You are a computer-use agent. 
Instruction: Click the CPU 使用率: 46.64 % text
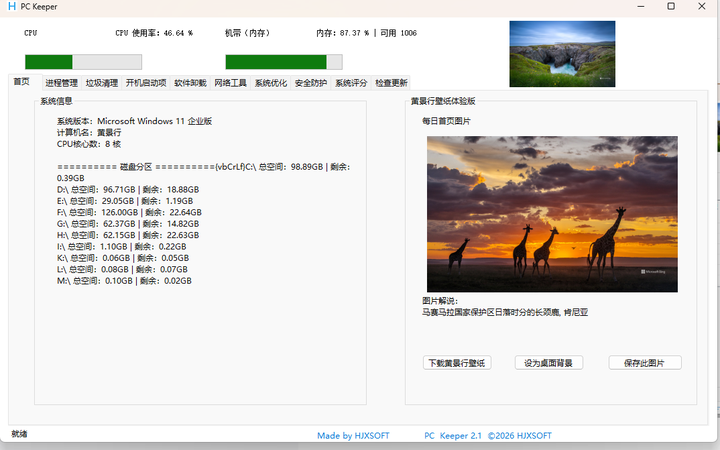point(154,33)
